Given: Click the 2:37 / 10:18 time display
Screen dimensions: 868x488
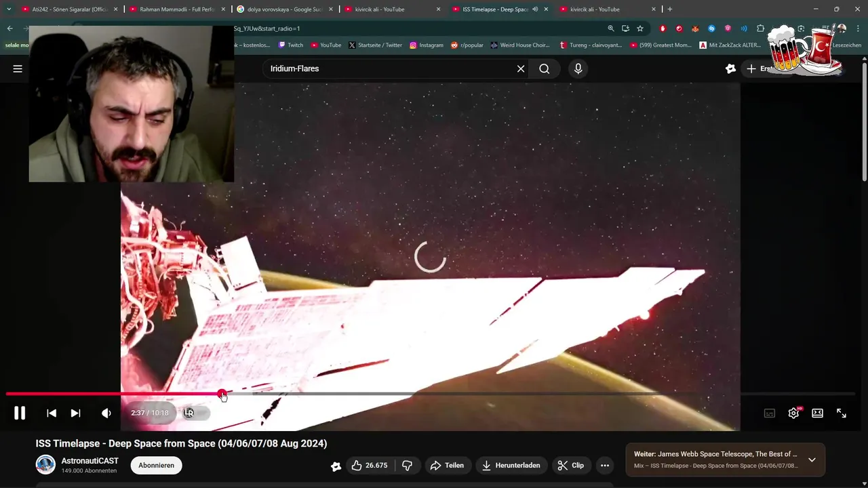Looking at the screenshot, I should coord(149,413).
